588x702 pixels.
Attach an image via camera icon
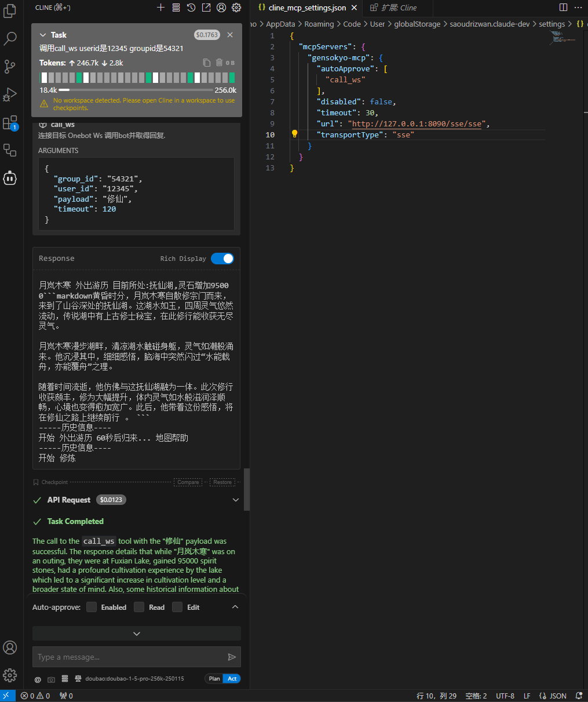pos(50,679)
